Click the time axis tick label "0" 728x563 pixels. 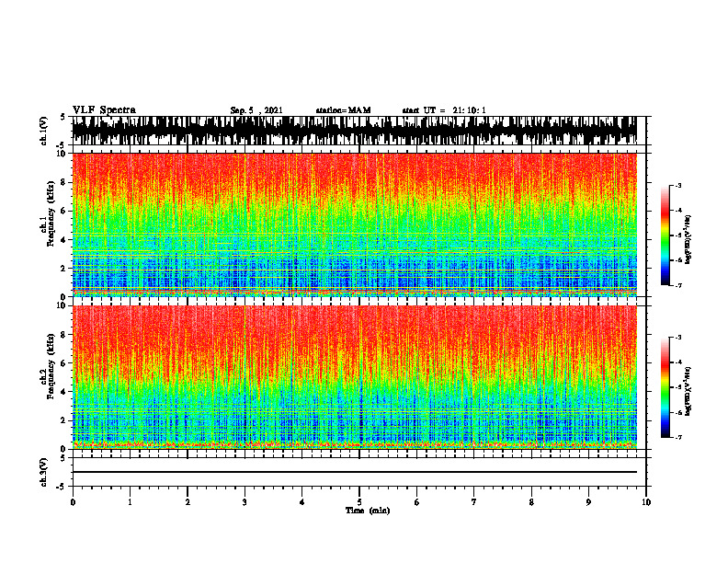[x=73, y=502]
